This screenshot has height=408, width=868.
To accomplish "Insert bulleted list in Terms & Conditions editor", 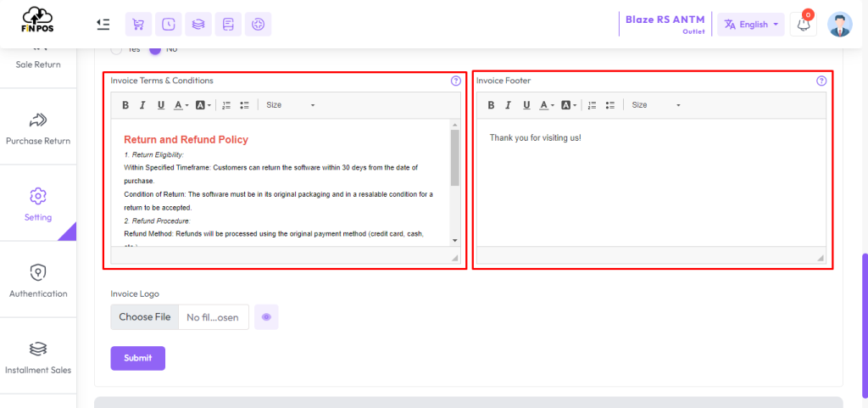I will click(x=245, y=105).
